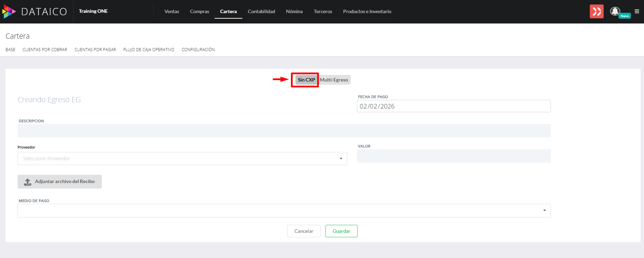Switch to Multi-Egreso mode
Image resolution: width=644 pixels, height=258 pixels.
coord(334,80)
